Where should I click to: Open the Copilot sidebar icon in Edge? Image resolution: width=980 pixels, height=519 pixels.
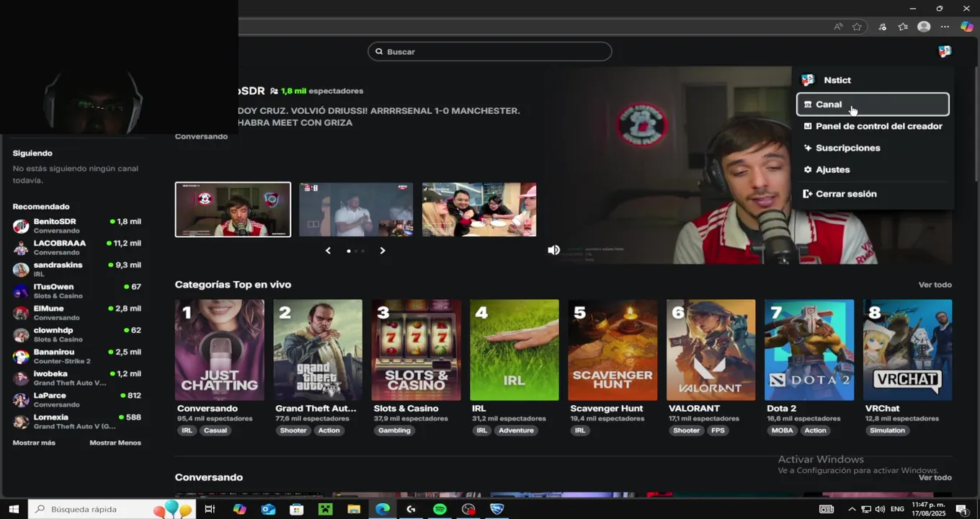point(967,27)
